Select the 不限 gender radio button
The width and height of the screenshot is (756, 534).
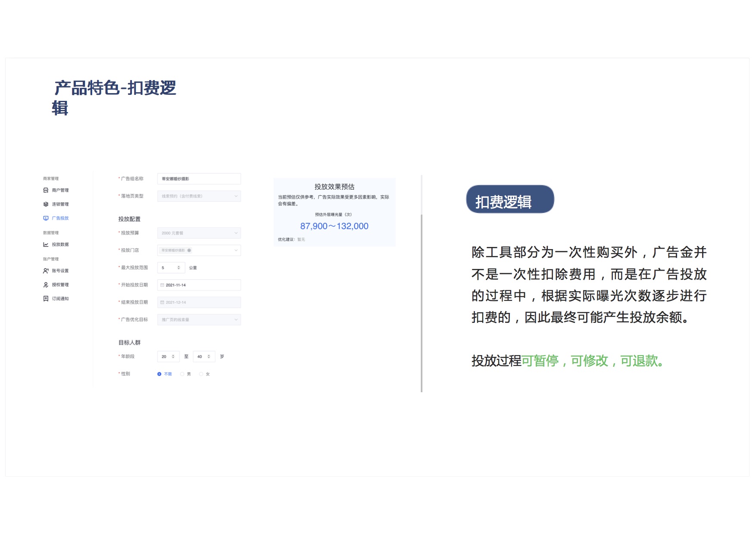click(159, 374)
